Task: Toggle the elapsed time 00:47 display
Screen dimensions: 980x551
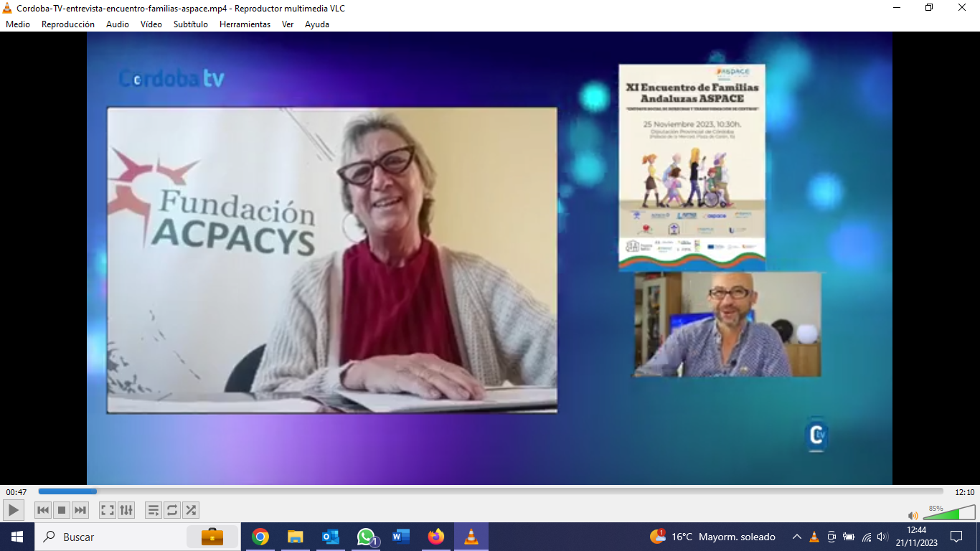Action: 17,492
